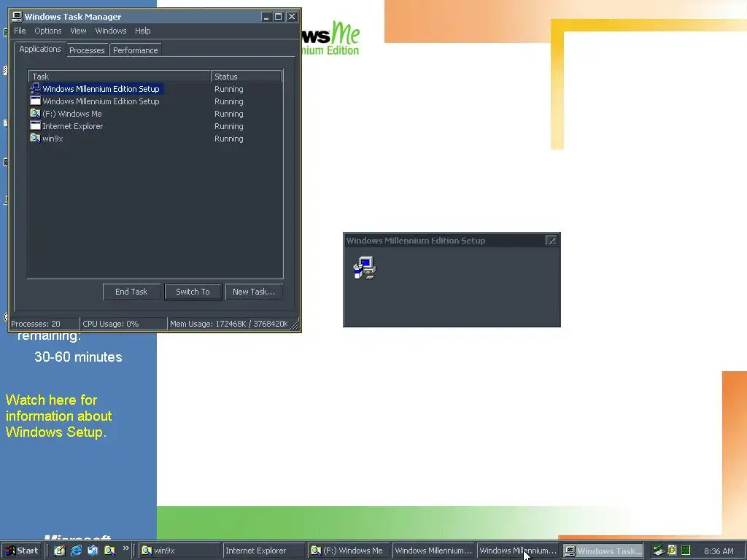Click the magnifier document tray icon
The width and height of the screenshot is (747, 560).
tap(672, 550)
